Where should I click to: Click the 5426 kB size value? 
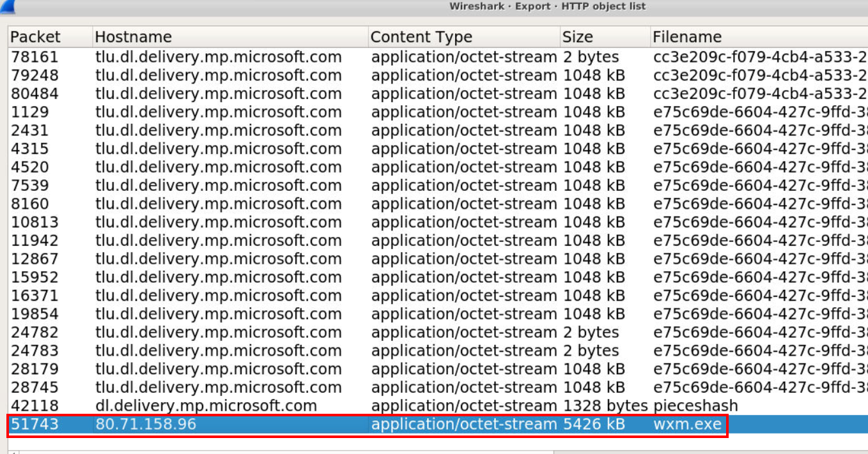[x=594, y=425]
